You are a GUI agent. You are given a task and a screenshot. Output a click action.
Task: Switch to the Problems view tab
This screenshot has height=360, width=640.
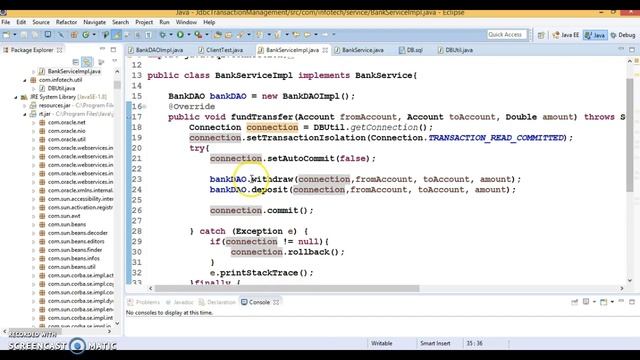coord(144,302)
